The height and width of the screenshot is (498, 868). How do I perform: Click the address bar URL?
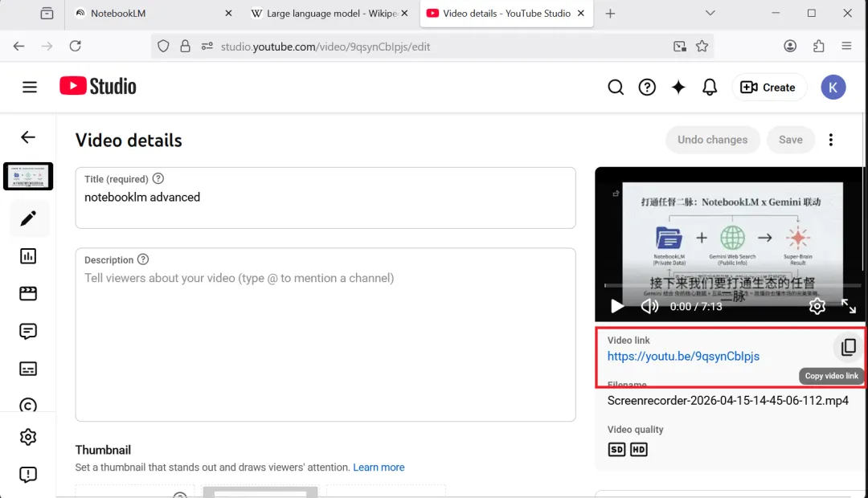[325, 47]
